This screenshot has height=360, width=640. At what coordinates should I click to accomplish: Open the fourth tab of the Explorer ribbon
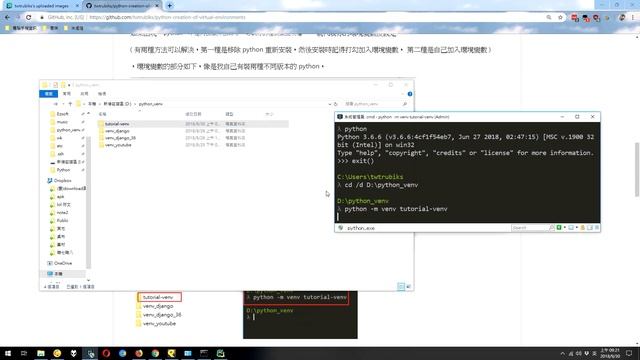pos(102,94)
